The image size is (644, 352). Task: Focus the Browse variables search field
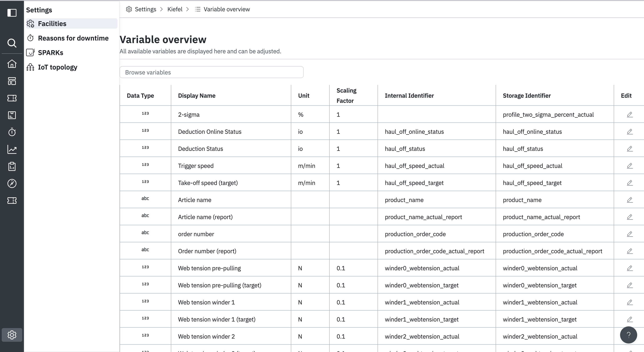[x=211, y=72]
